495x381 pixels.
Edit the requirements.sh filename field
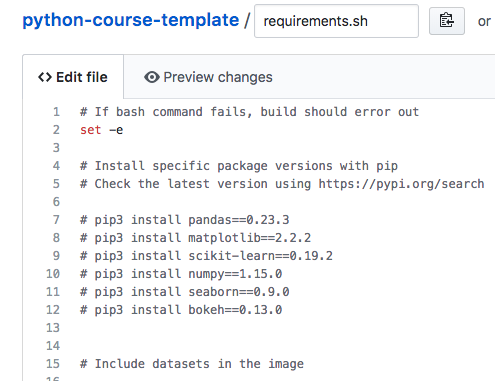[336, 21]
